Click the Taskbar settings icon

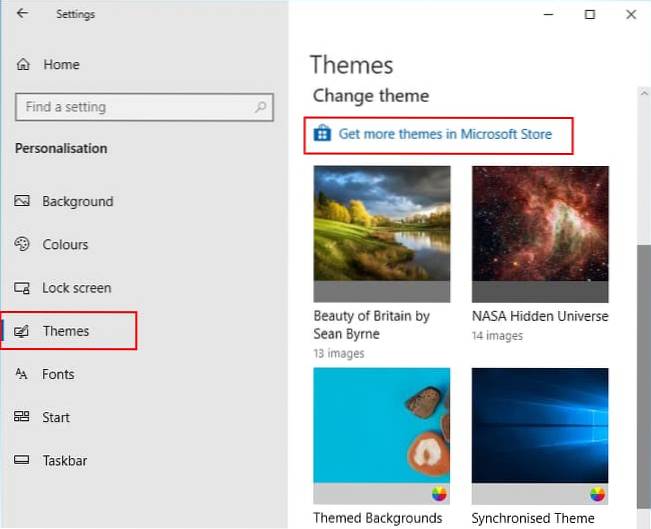pos(23,460)
